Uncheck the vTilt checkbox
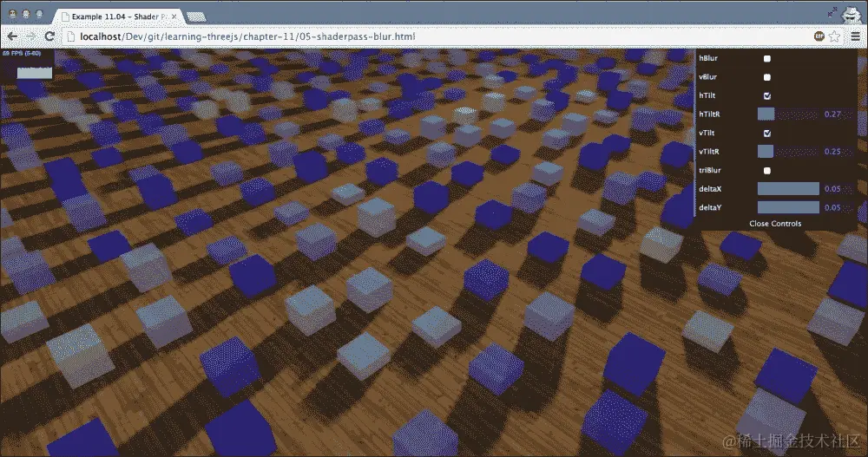The height and width of the screenshot is (457, 868). [x=766, y=133]
